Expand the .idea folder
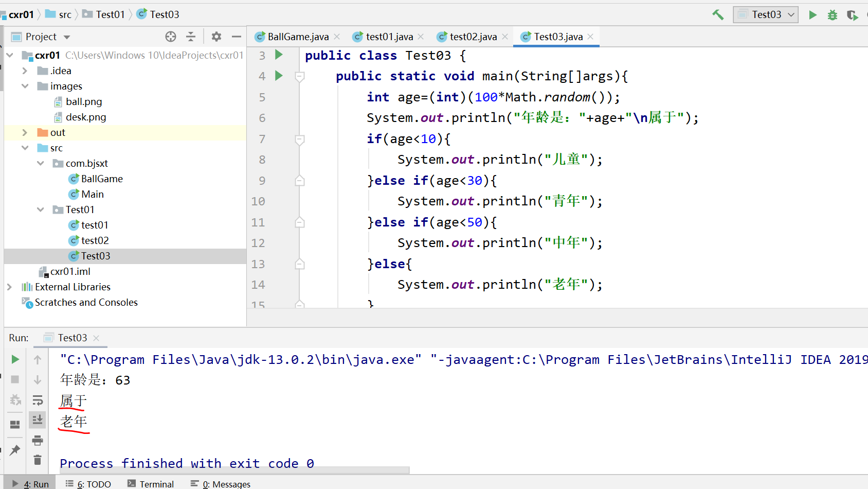Screen dimensions: 868x489 (25, 71)
